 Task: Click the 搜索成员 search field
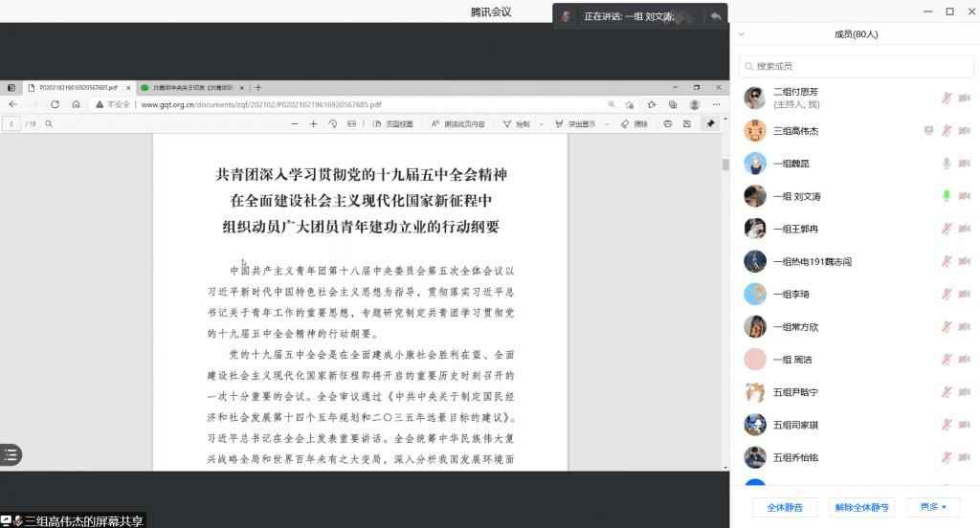pyautogui.click(x=854, y=66)
